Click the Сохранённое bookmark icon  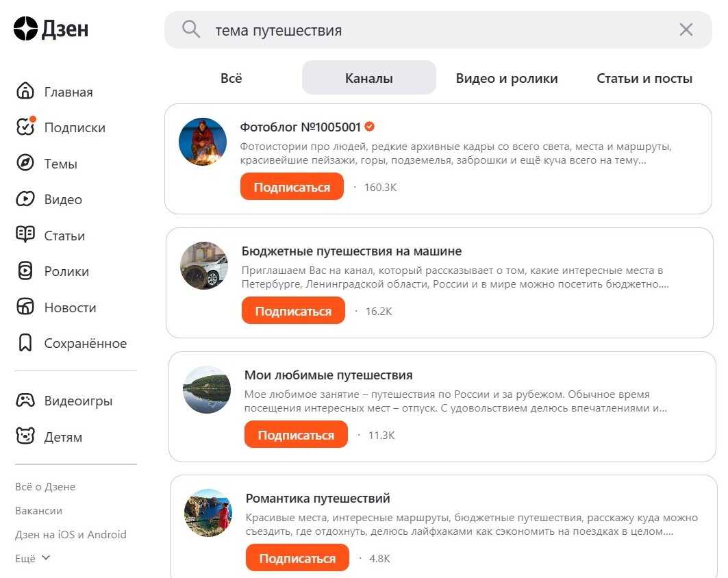click(x=25, y=342)
